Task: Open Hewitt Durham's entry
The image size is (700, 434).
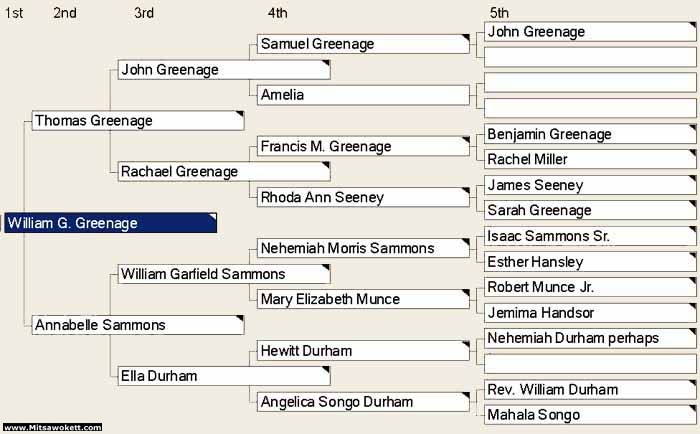Action: [362, 351]
